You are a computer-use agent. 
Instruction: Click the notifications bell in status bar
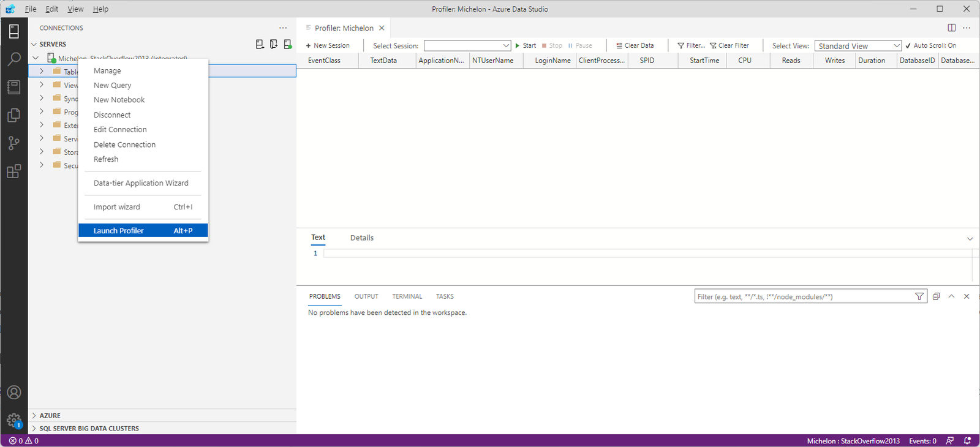968,441
